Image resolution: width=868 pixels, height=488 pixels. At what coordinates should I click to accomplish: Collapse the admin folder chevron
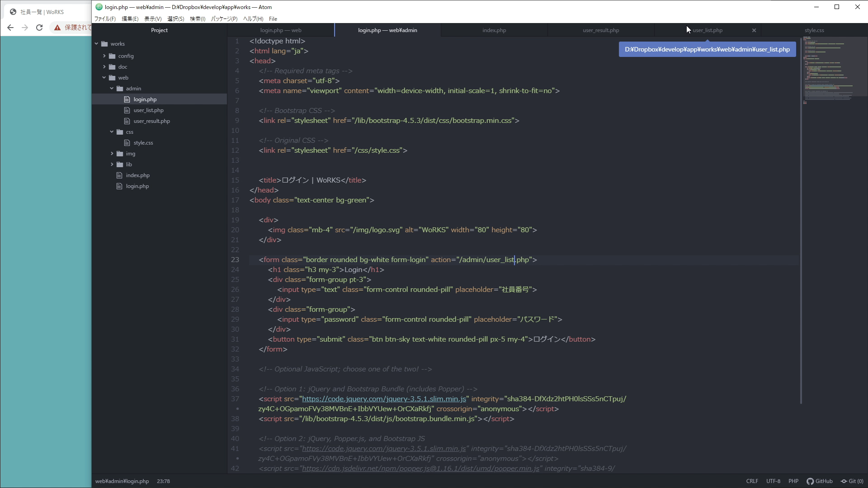pyautogui.click(x=112, y=89)
